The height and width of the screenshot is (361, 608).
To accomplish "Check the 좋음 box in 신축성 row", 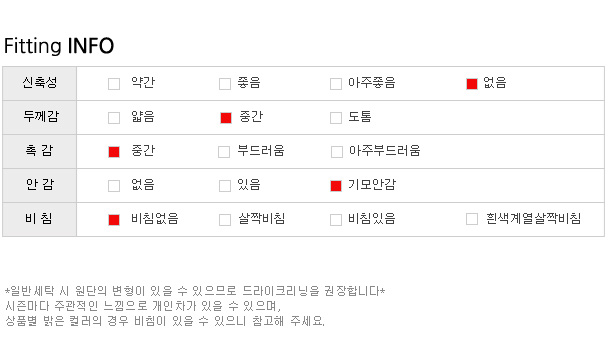I will (x=225, y=84).
